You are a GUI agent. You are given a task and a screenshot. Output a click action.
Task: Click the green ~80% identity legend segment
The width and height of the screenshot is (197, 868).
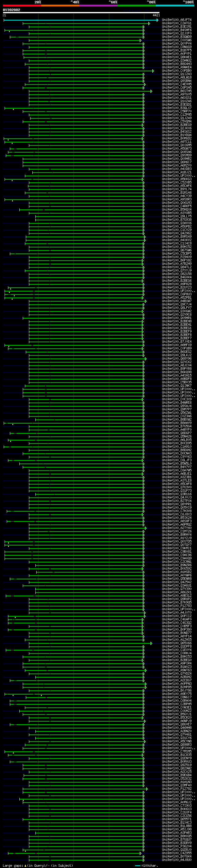point(137,6)
